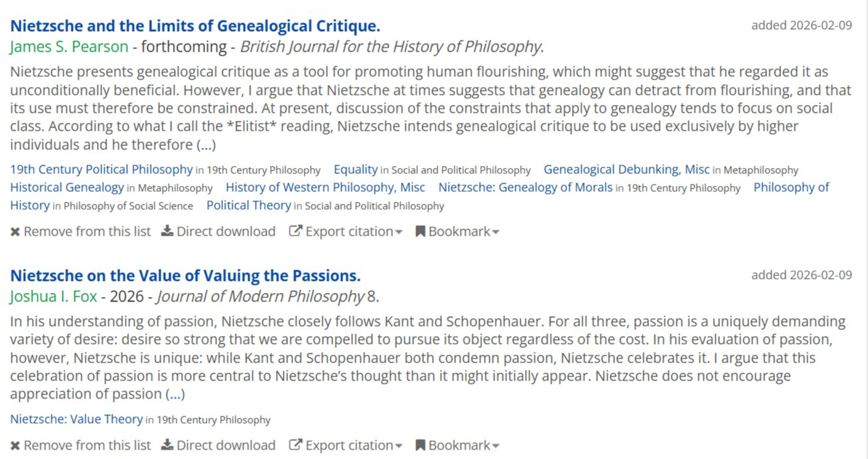Click export citation icon for Genealogical Critique entry

[x=295, y=232]
